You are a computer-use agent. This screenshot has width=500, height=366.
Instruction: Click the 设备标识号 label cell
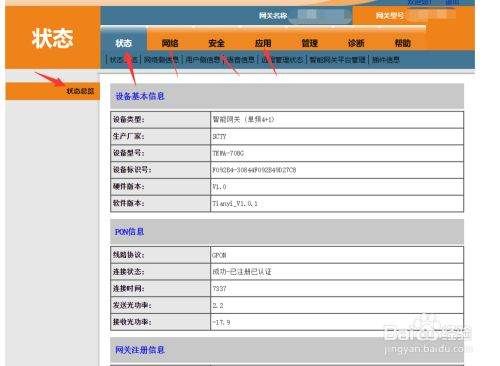(160, 170)
